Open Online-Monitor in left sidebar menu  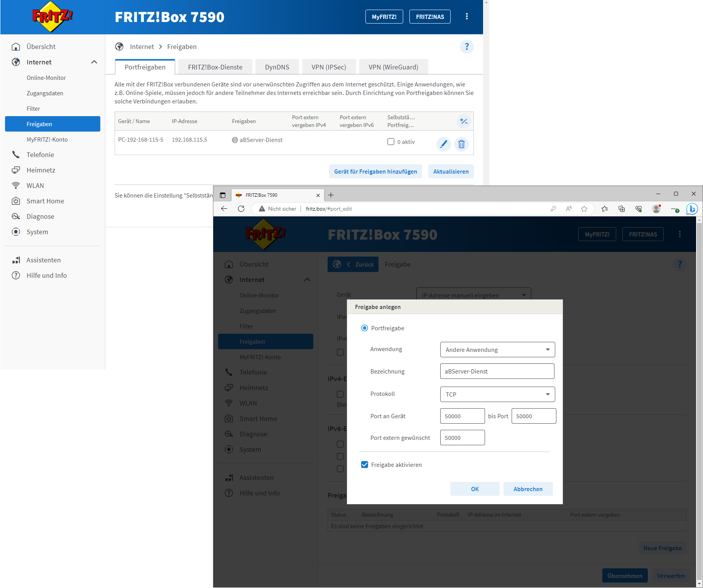coord(46,78)
